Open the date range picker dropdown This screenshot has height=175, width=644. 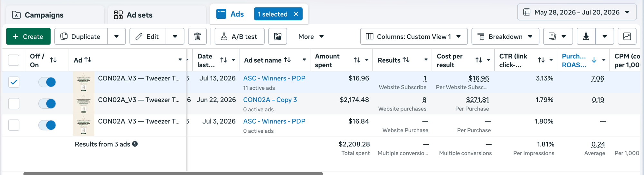pos(577,12)
